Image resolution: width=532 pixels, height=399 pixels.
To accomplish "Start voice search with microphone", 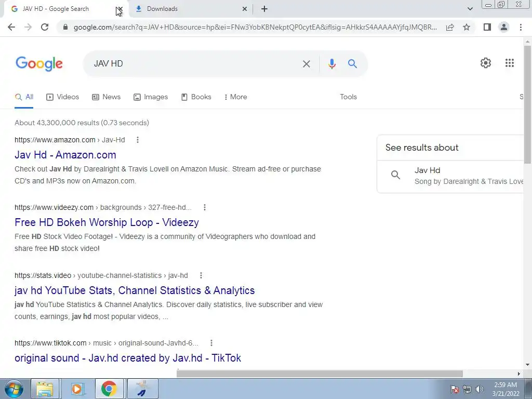I will [x=332, y=64].
